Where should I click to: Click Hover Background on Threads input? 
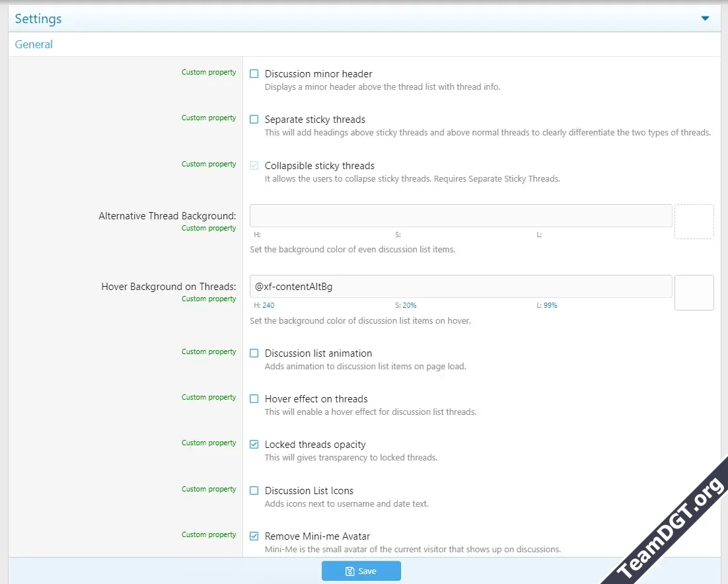(x=460, y=287)
